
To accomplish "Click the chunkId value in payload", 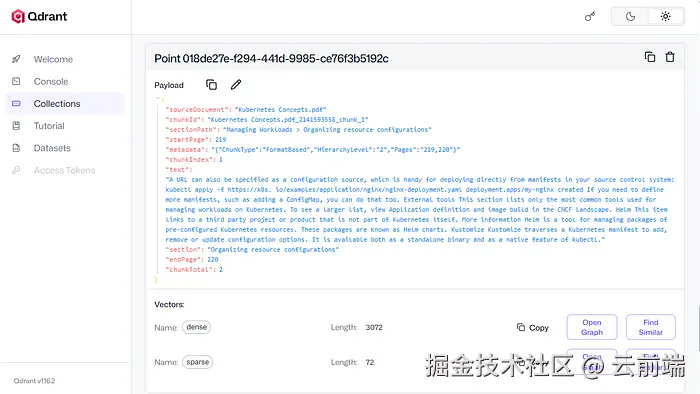I will pos(288,120).
